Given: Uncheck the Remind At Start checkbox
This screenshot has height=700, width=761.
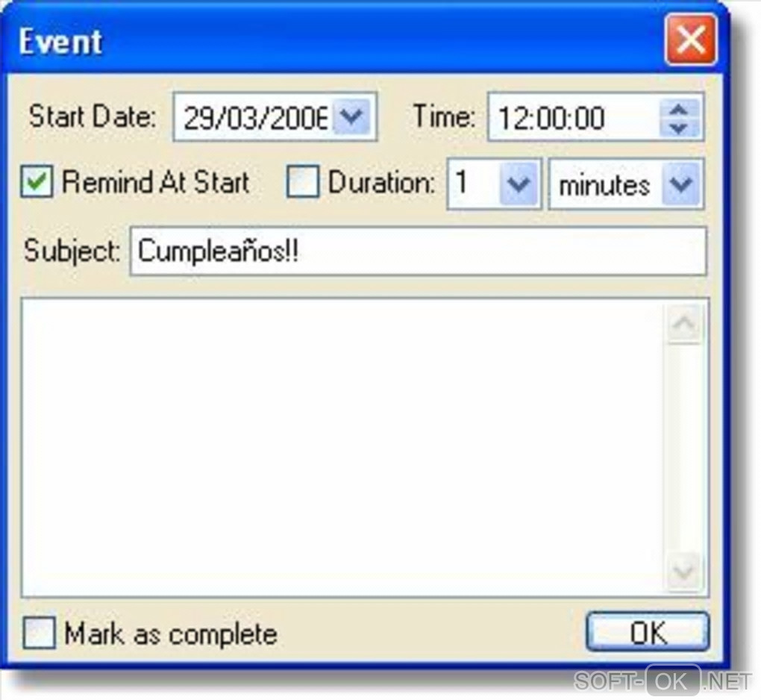Looking at the screenshot, I should [x=37, y=181].
